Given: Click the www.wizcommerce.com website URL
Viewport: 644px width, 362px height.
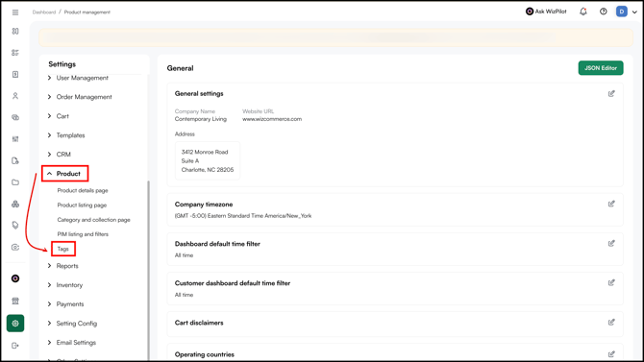Looking at the screenshot, I should [272, 119].
